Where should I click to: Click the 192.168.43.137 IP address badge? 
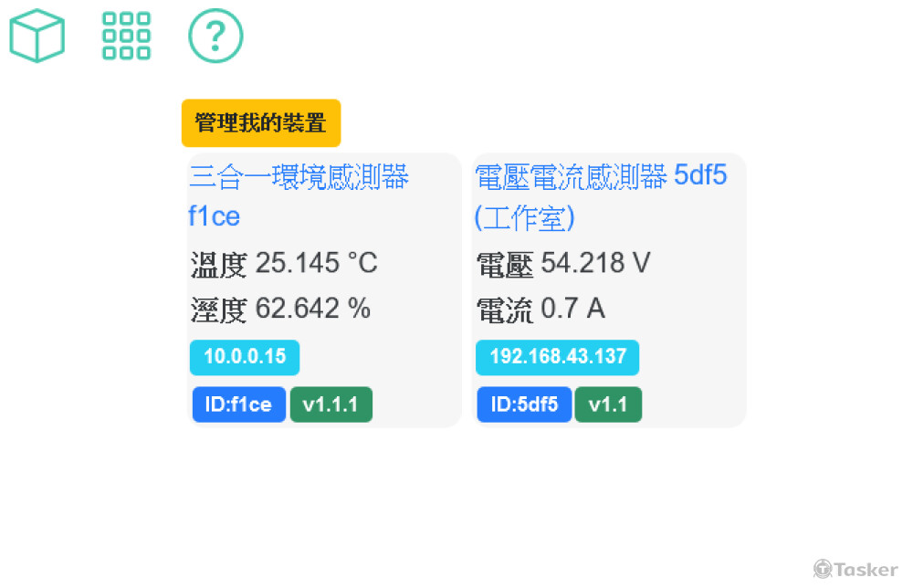tap(557, 357)
